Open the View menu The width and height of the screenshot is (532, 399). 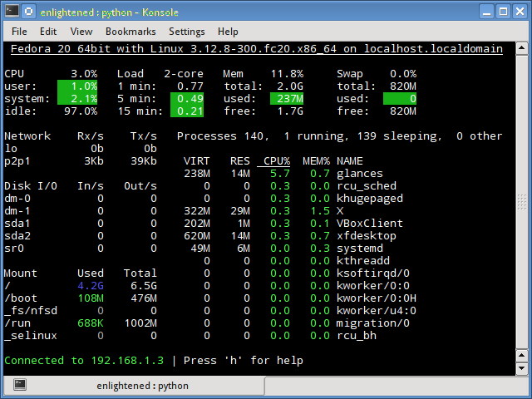pos(81,32)
